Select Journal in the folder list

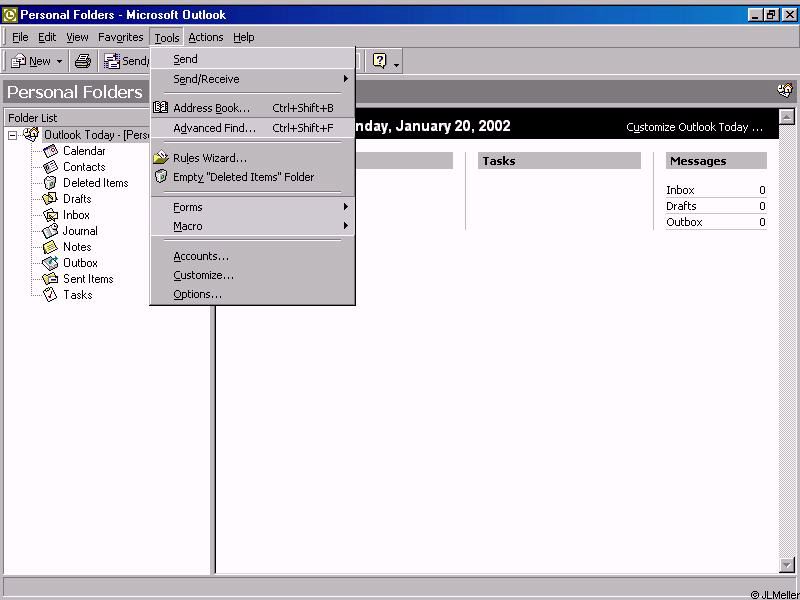pos(80,231)
